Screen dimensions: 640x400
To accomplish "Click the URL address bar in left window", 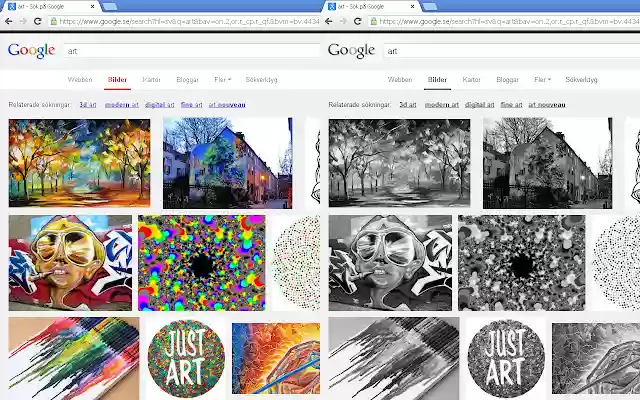I will (184, 21).
